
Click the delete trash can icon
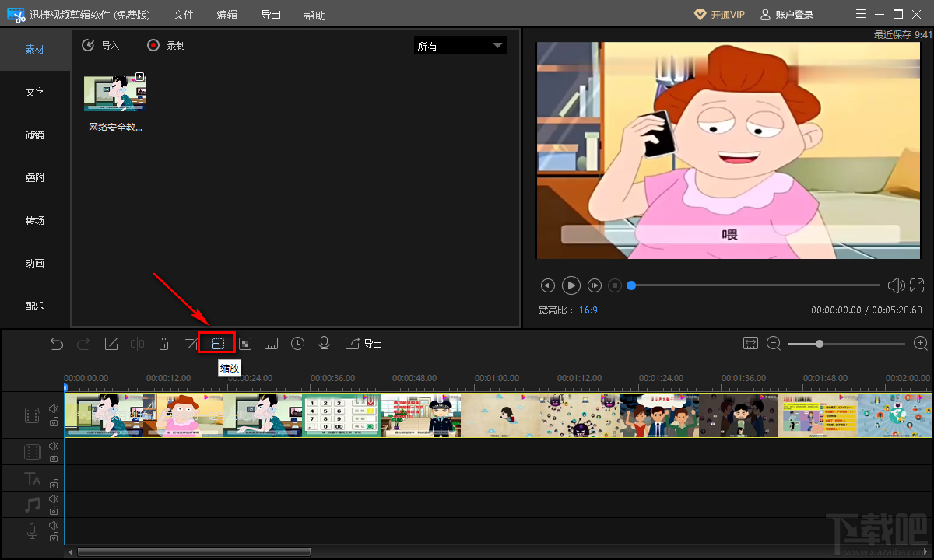tap(164, 344)
